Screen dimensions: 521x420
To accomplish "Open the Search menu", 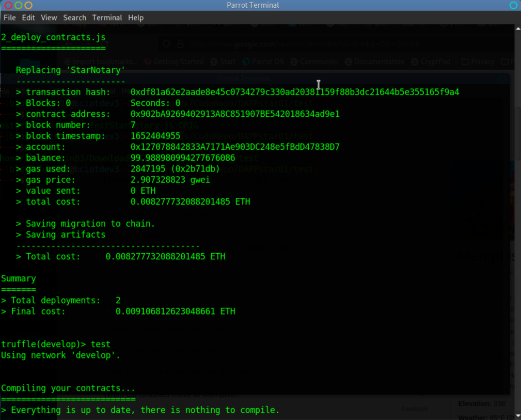I will 74,18.
